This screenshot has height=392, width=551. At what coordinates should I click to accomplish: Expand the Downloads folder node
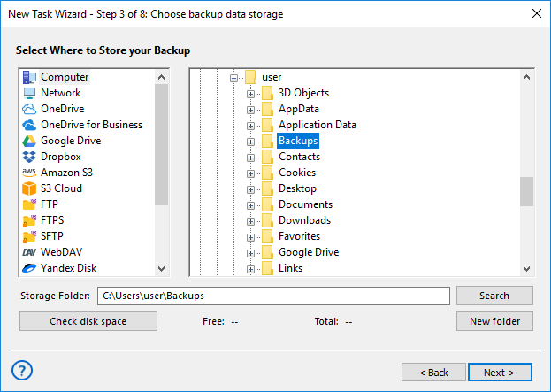pyautogui.click(x=251, y=220)
